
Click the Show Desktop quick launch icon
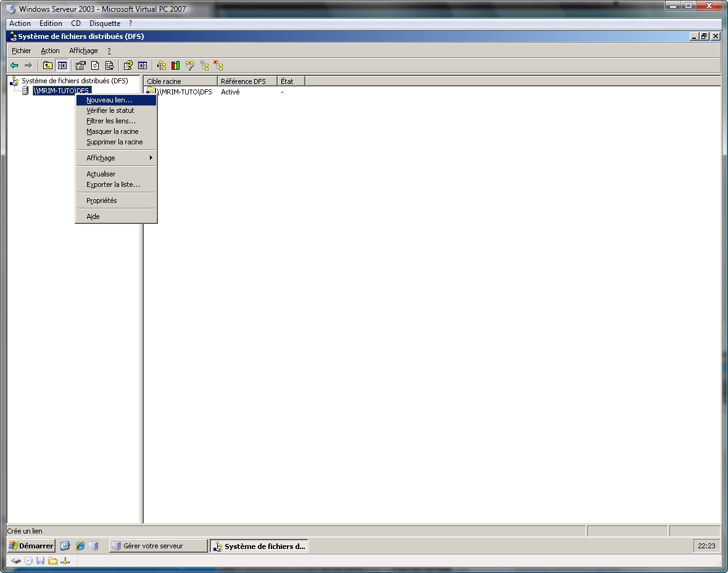point(65,546)
